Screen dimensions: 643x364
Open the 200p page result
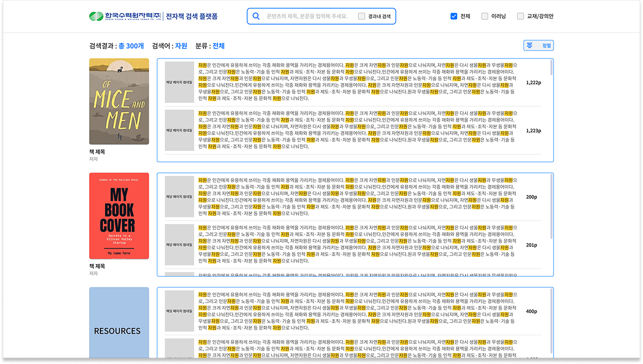point(531,197)
